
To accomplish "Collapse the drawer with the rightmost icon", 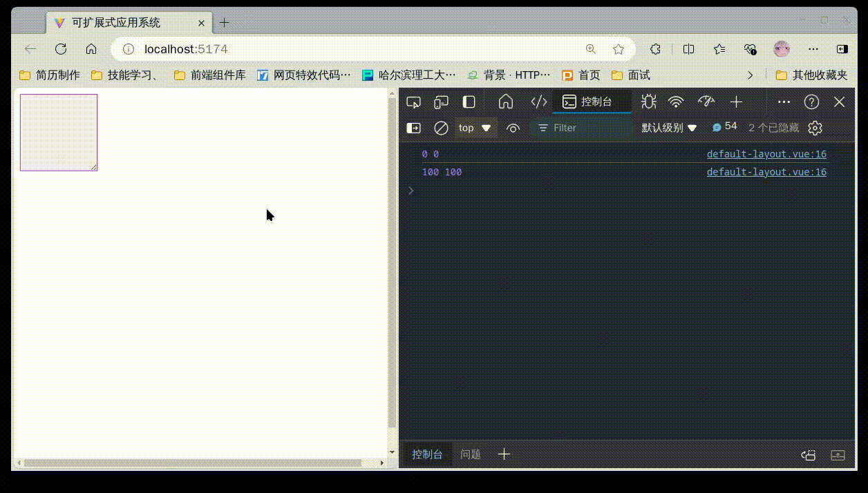I will tap(838, 455).
